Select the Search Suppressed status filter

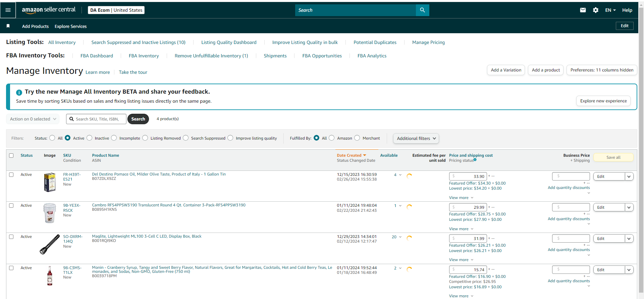point(186,138)
